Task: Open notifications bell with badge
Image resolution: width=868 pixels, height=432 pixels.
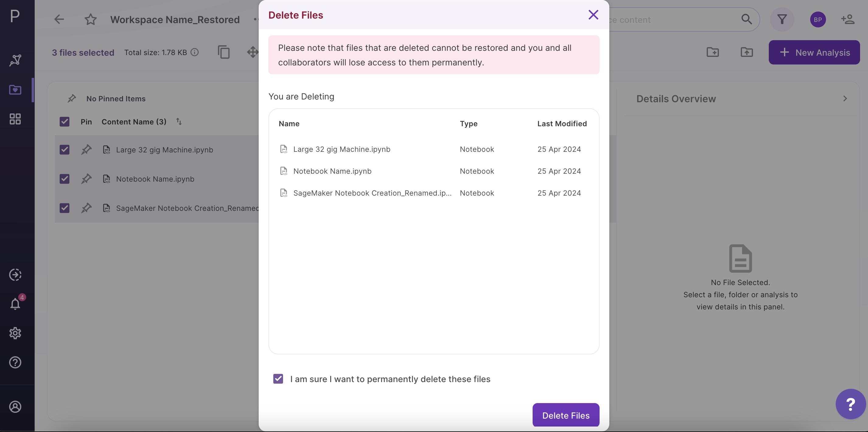Action: (16, 304)
